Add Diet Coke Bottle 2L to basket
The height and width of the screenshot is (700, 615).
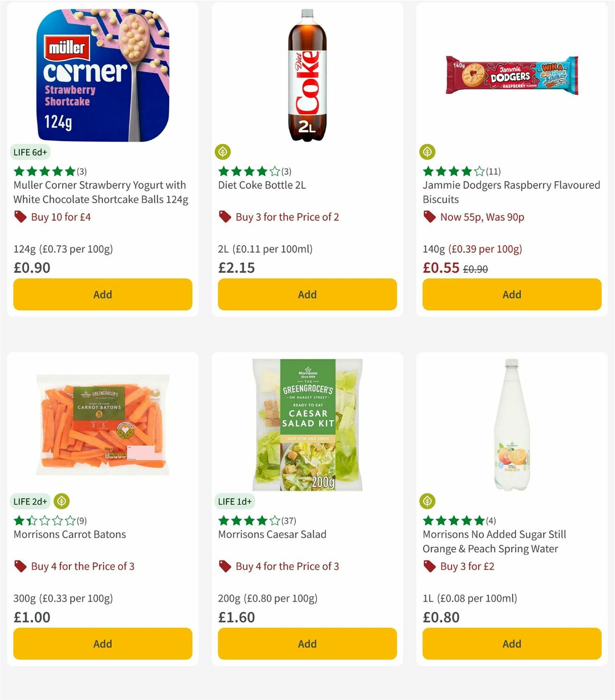point(307,294)
